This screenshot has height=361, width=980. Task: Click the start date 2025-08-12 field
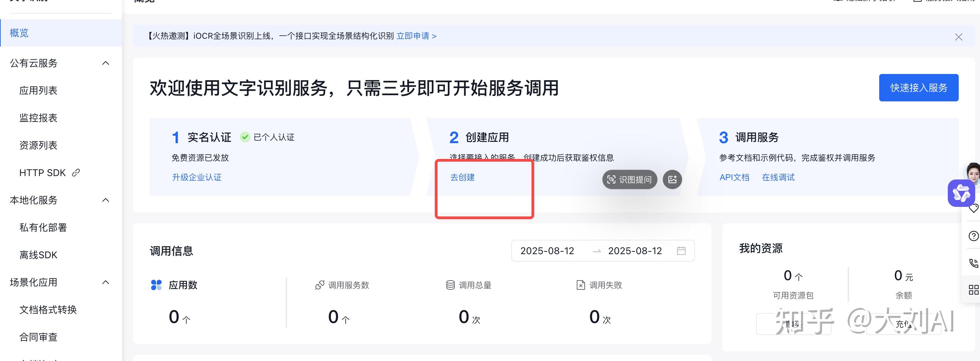pos(547,251)
